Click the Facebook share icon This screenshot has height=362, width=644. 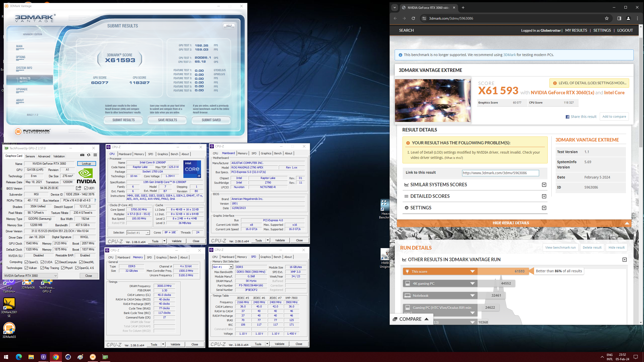(567, 117)
